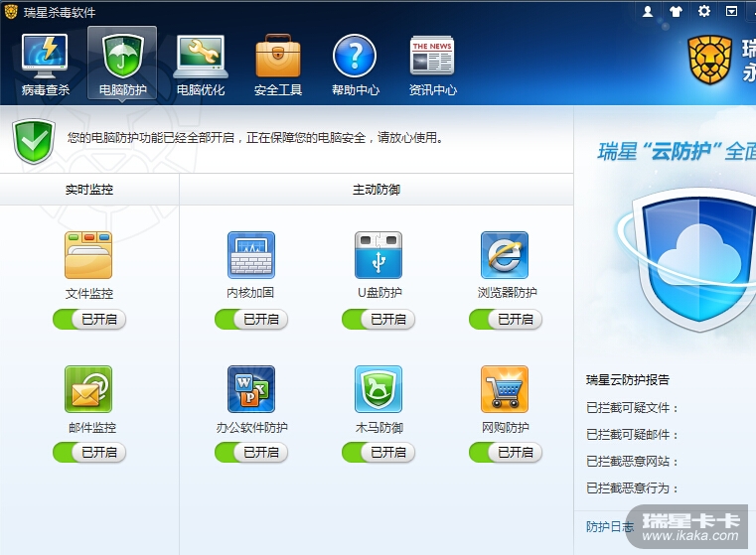Click the green checkmark protection status shield

pyautogui.click(x=34, y=141)
